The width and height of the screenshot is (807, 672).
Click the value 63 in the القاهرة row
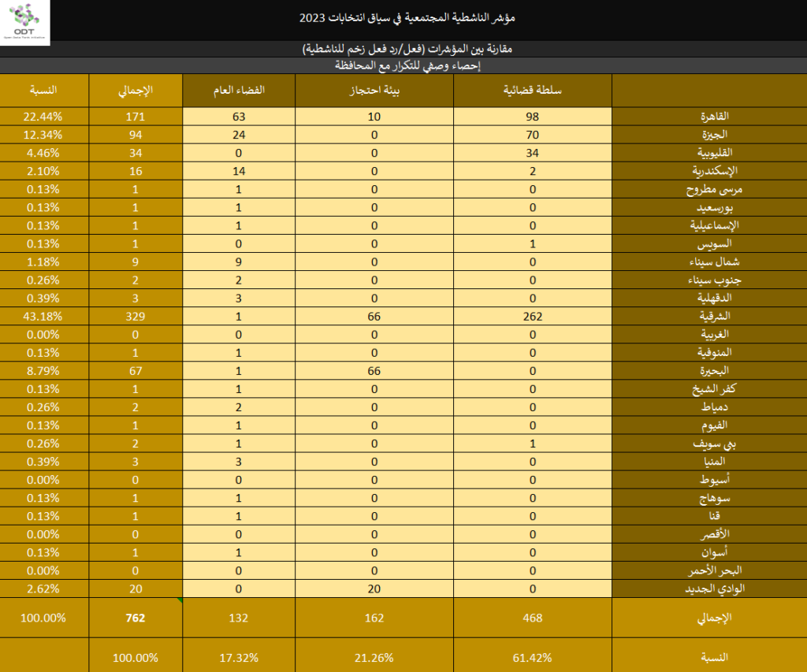[x=239, y=117]
